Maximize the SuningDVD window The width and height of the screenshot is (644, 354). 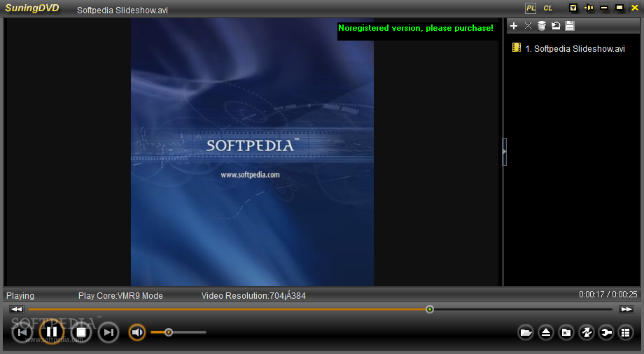point(619,8)
